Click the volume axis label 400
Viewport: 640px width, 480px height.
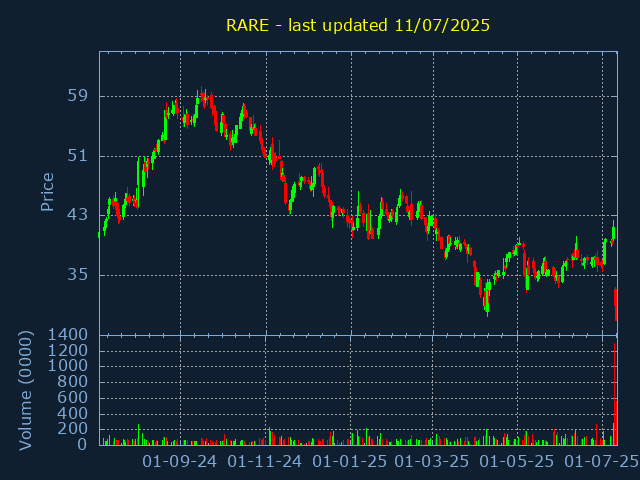tap(73, 414)
